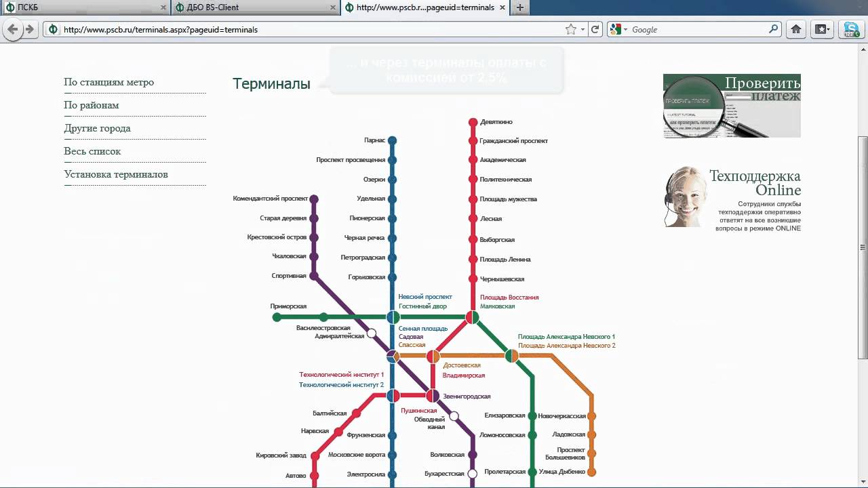The image size is (868, 488).
Task: Open По станциям метро link
Action: [109, 82]
